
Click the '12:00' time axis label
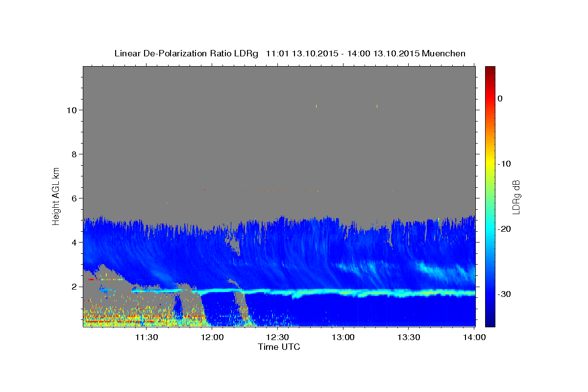212,337
